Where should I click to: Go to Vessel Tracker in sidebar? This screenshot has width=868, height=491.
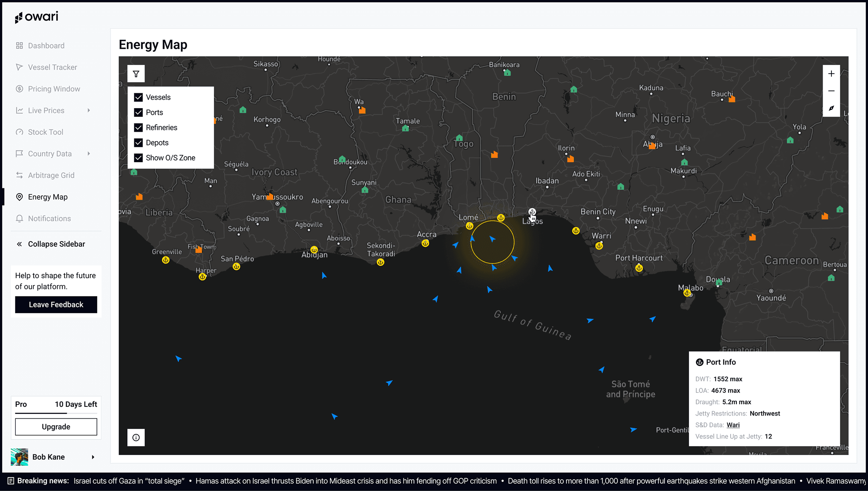(x=52, y=67)
